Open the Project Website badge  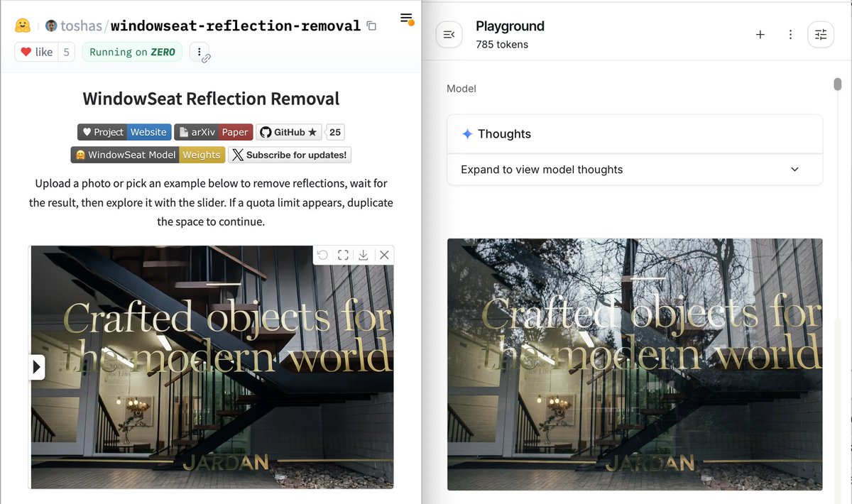coord(124,132)
